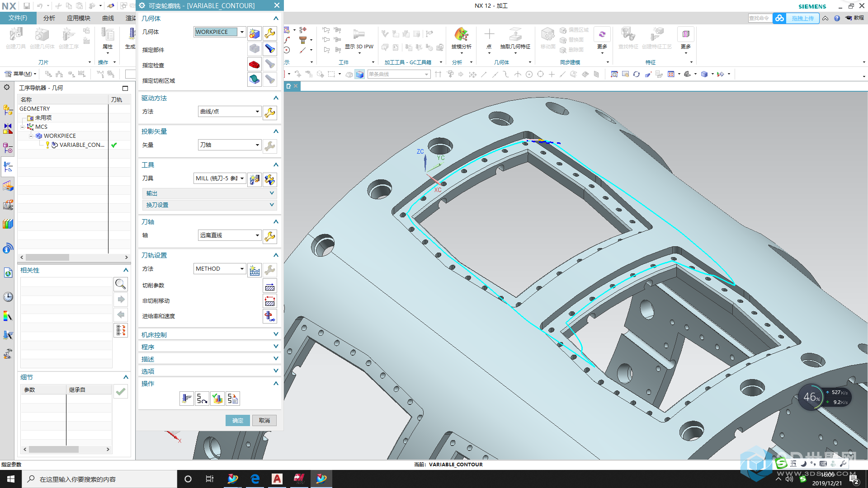Click the taskbar search box

pos(99,479)
